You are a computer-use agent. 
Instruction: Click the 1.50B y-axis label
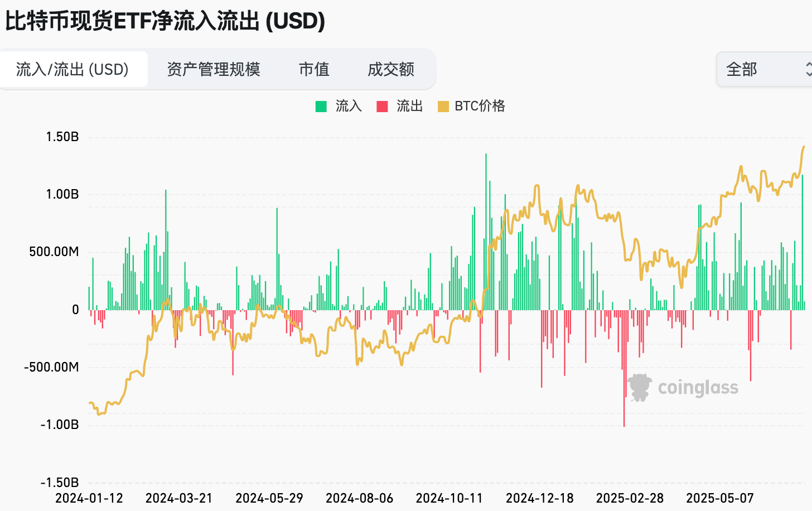point(62,137)
